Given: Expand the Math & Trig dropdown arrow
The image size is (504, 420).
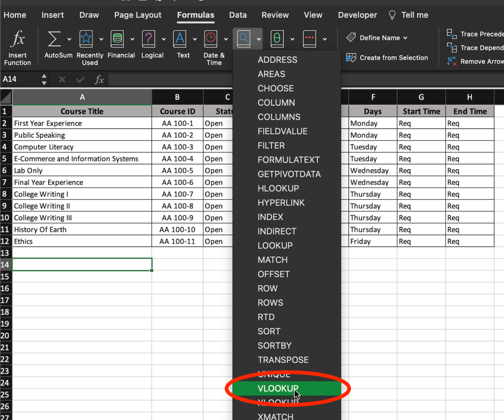Looking at the screenshot, I should 292,39.
